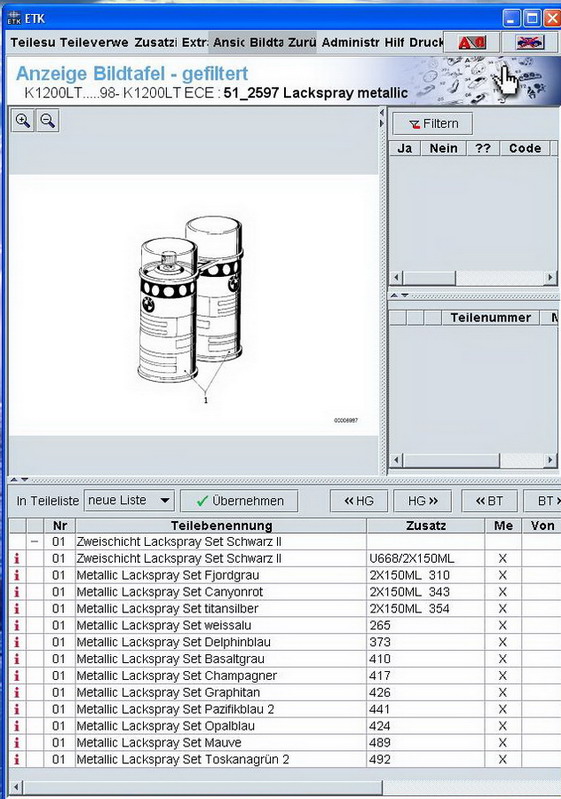Select 'Metallic Lackspray Set Mauve' row
561x799 pixels.
pos(284,742)
